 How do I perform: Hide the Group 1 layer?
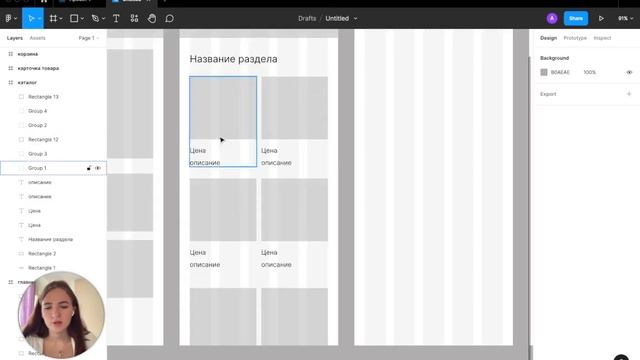click(98, 168)
